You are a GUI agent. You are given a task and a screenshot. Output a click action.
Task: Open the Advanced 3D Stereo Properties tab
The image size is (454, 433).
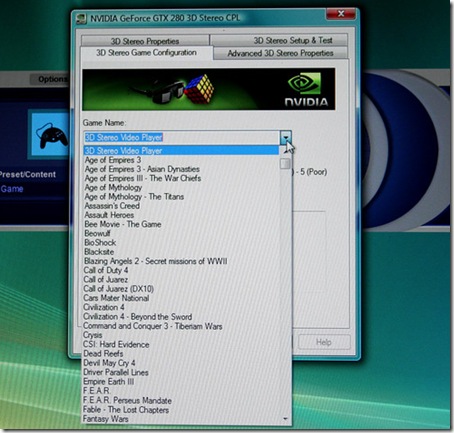[x=280, y=53]
